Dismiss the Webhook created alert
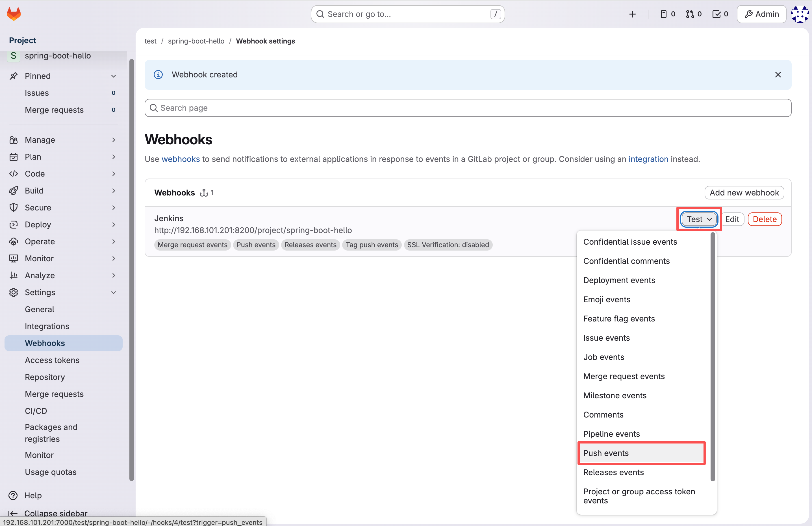This screenshot has width=812, height=526. [778, 75]
